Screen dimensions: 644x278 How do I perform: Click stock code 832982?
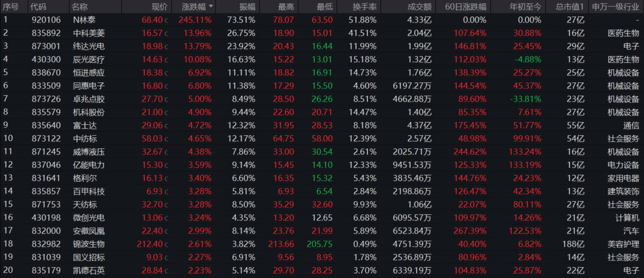pyautogui.click(x=46, y=244)
